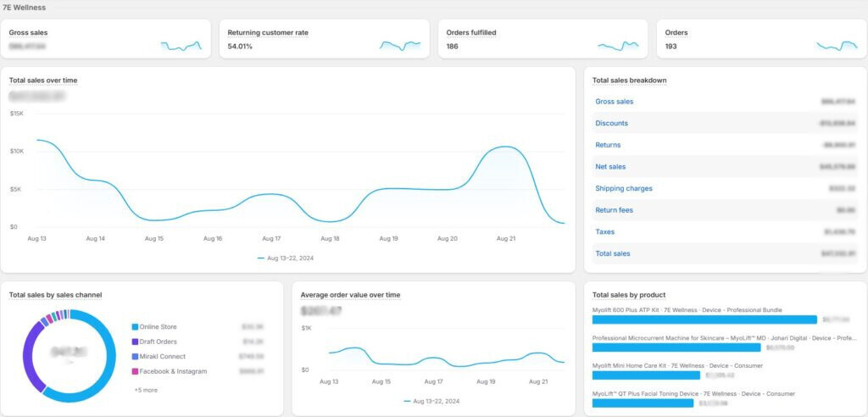Expand the "+5 more" sales channels list
Viewport: 868px width, 417px height.
pyautogui.click(x=145, y=390)
